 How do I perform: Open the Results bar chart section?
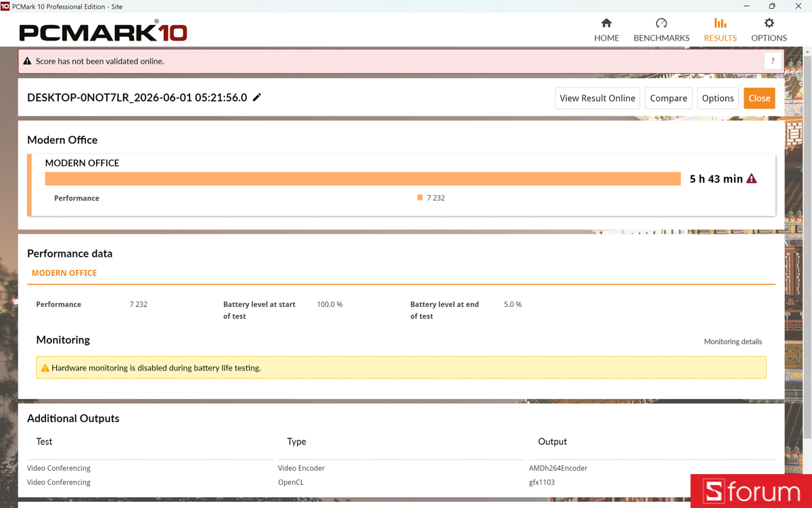[720, 30]
